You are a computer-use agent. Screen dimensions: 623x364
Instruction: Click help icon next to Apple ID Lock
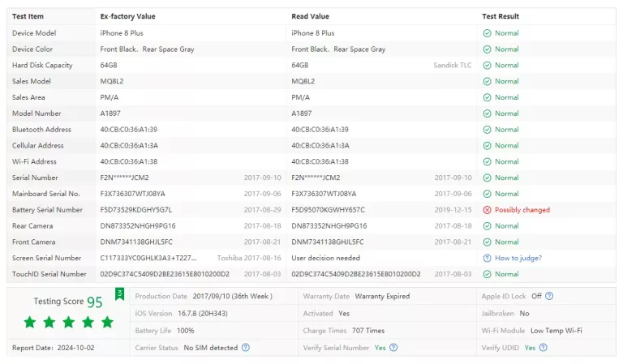click(x=549, y=297)
